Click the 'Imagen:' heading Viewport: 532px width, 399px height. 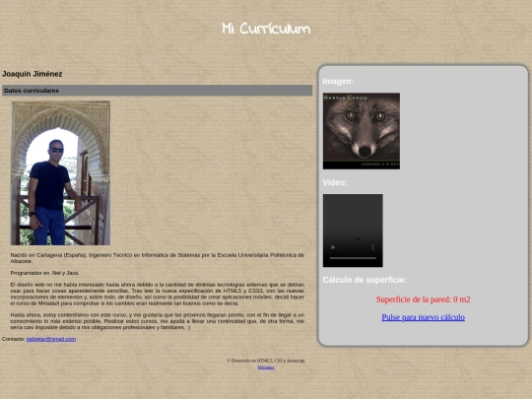[338, 82]
